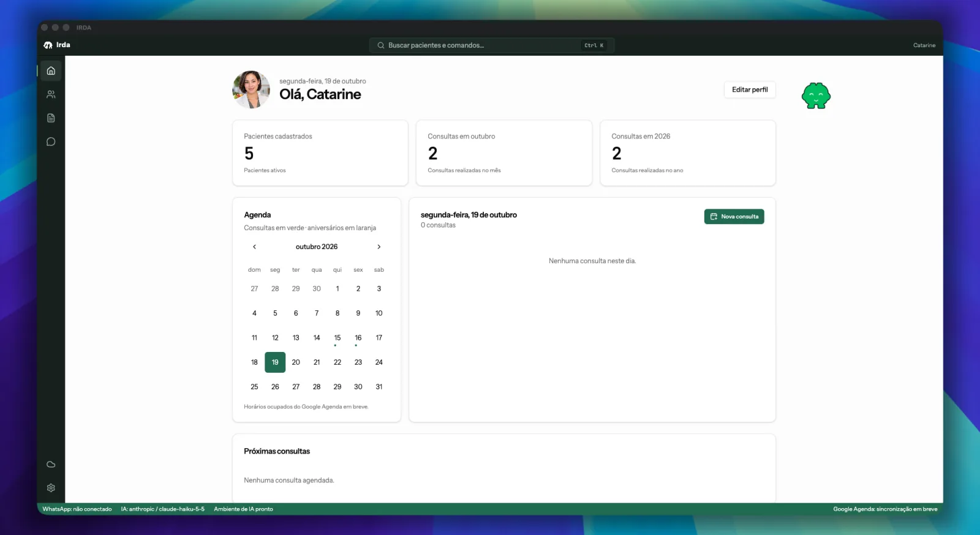Open the Chat messages sidebar icon
This screenshot has height=535, width=980.
pos(51,141)
